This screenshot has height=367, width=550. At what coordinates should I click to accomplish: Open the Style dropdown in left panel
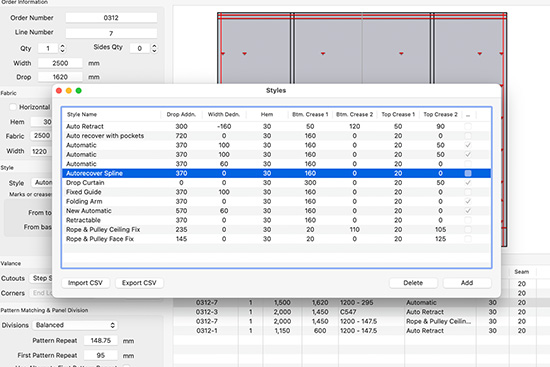42,182
